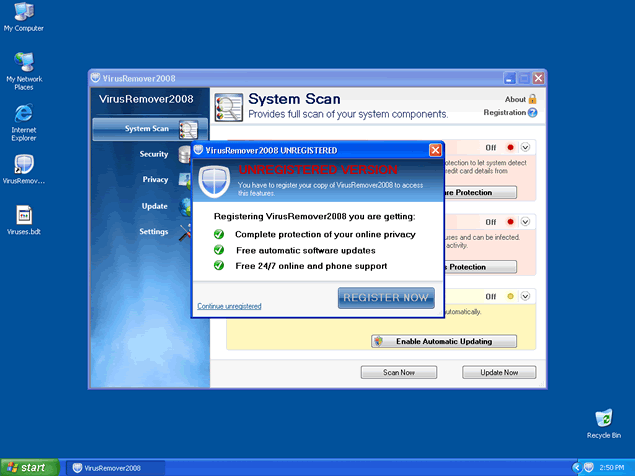Screen dimensions: 635x476
Task: Toggle the first red Off status indicator
Action: (510, 147)
